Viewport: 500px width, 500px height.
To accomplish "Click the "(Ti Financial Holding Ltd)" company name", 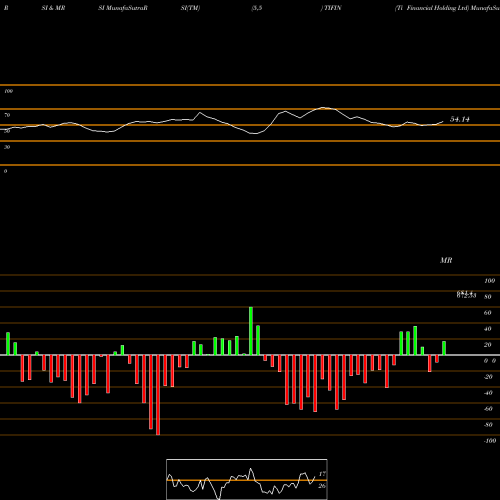I will pos(432,8).
